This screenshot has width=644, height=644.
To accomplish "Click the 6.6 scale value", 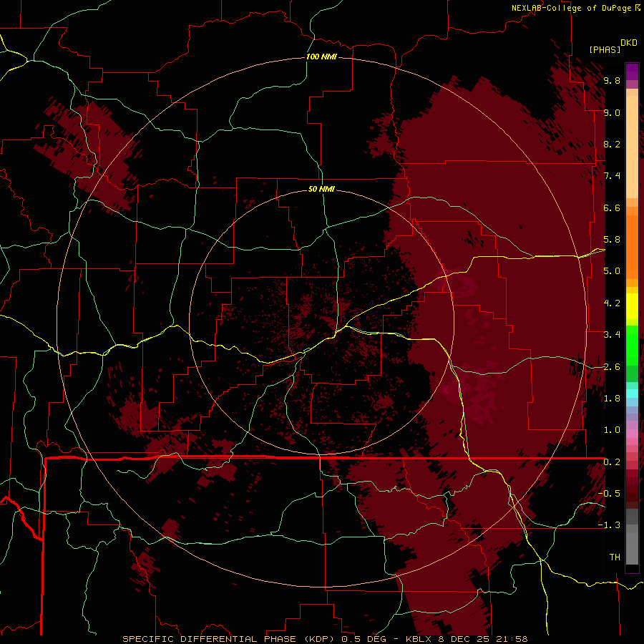I will 612,208.
